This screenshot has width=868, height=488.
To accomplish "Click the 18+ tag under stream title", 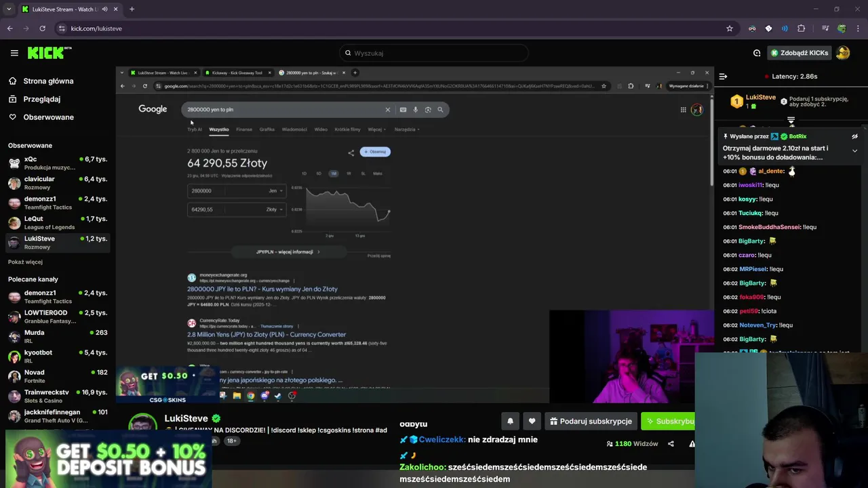I will coord(231,441).
